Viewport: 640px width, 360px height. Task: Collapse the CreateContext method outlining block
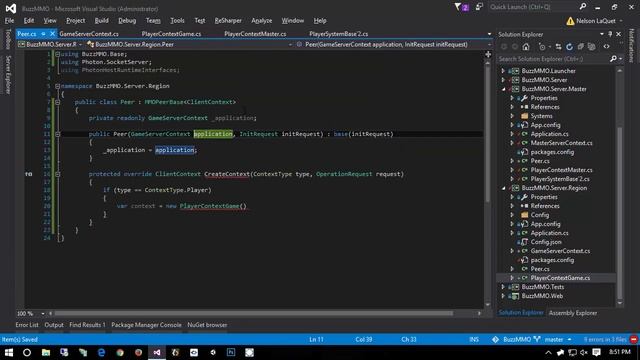click(x=58, y=174)
